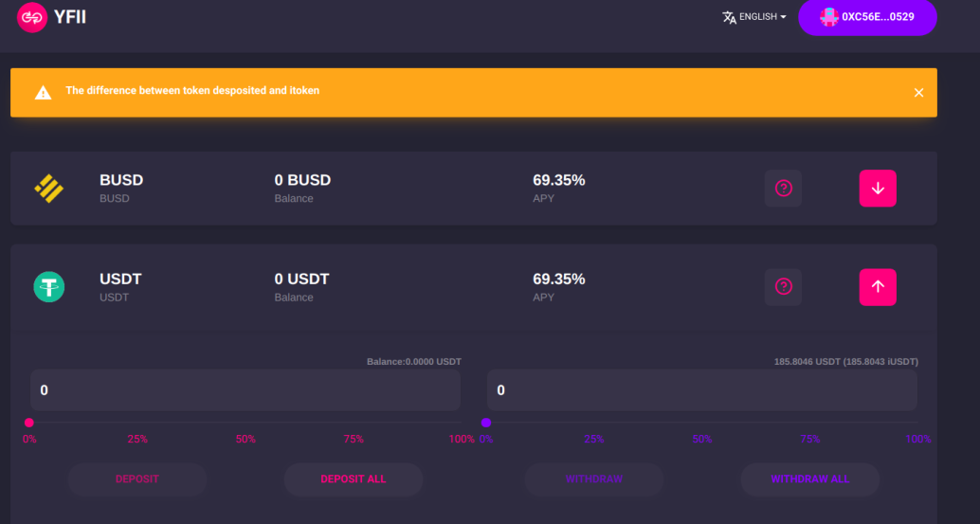Click the WITHDRAW button
The height and width of the screenshot is (524, 980).
(x=593, y=479)
